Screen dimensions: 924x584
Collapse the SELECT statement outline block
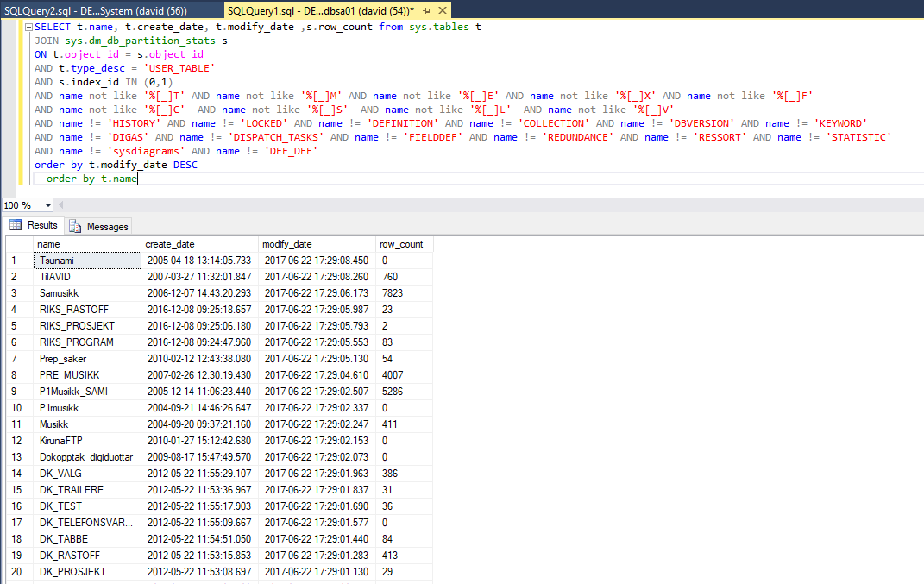pos(28,27)
